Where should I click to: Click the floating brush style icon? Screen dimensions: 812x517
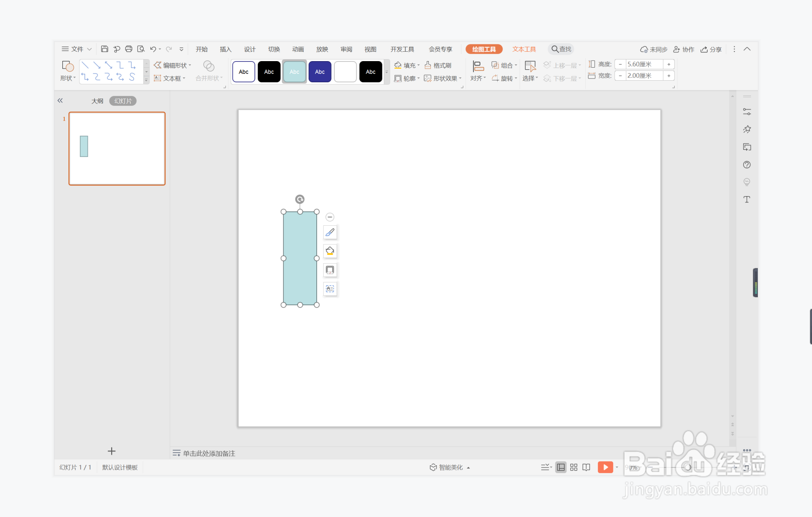point(330,232)
